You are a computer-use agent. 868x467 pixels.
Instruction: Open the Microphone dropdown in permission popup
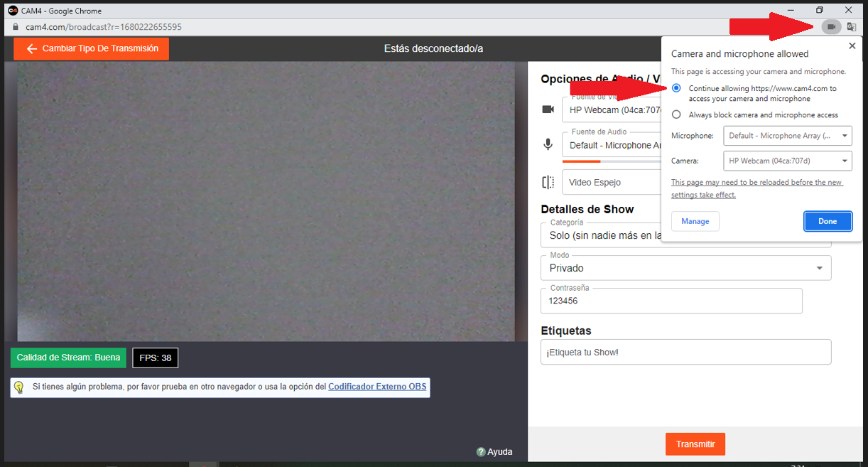[787, 136]
